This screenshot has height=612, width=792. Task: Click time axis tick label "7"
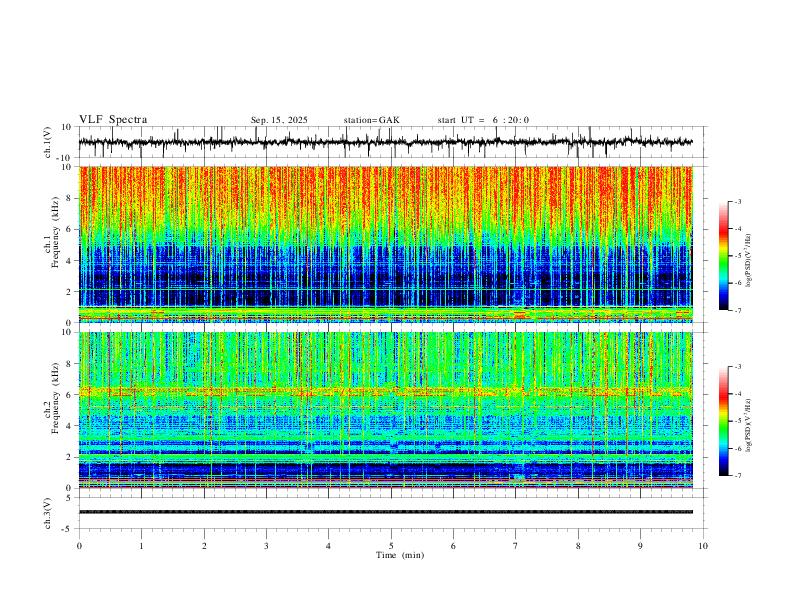[x=516, y=546]
